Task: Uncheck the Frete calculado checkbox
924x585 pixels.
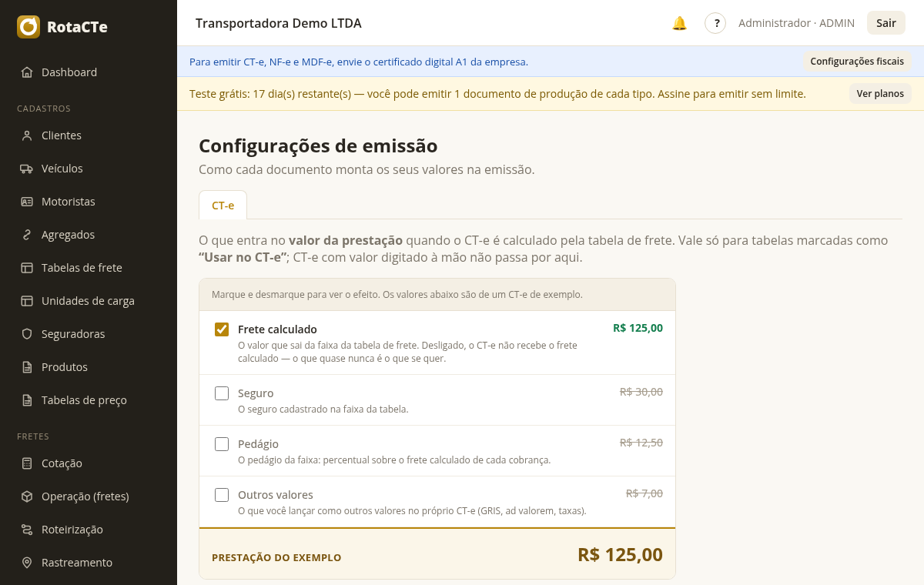Action: point(222,329)
